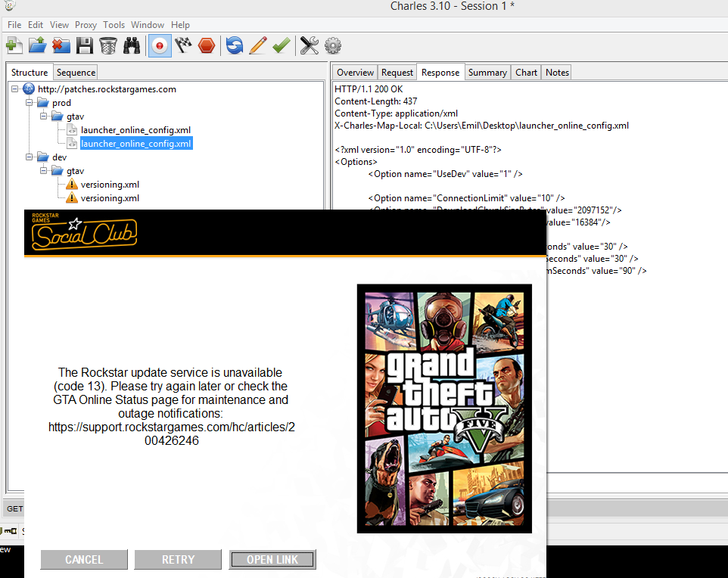Viewport: 728px width, 578px height.
Task: Click the Rockstar Games Social Club logo
Action: click(84, 232)
